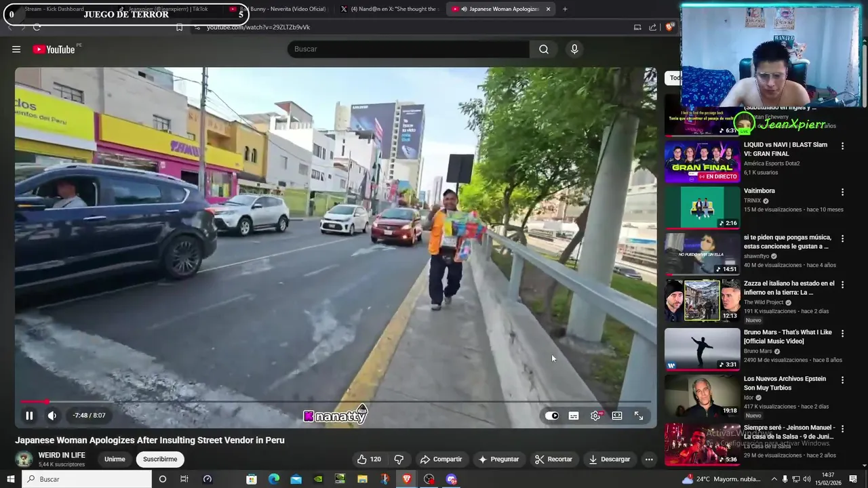Image resolution: width=868 pixels, height=488 pixels.
Task: Pause the video playback
Action: [29, 415]
